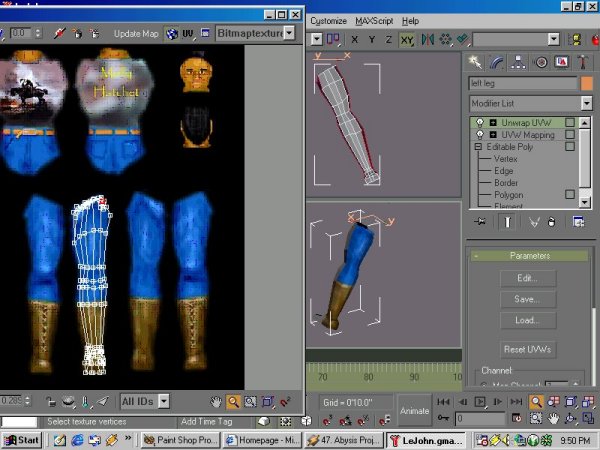The image size is (600, 450).
Task: Restrict movement to Z axis
Action: 388,39
